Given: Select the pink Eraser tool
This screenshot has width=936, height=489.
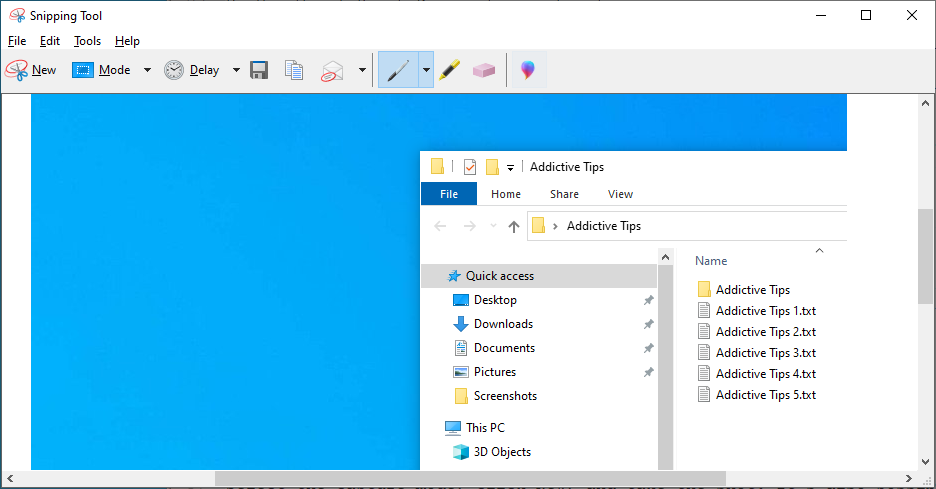Looking at the screenshot, I should (484, 70).
